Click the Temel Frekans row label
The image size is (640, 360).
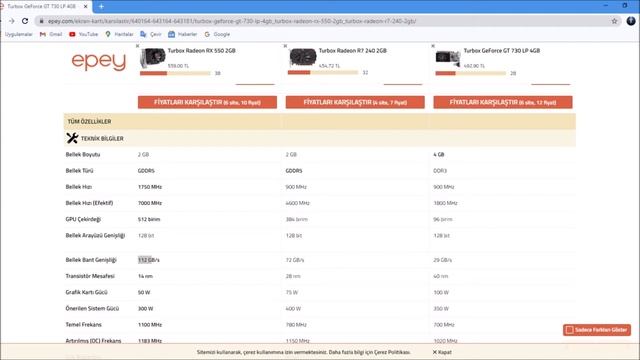coord(84,325)
